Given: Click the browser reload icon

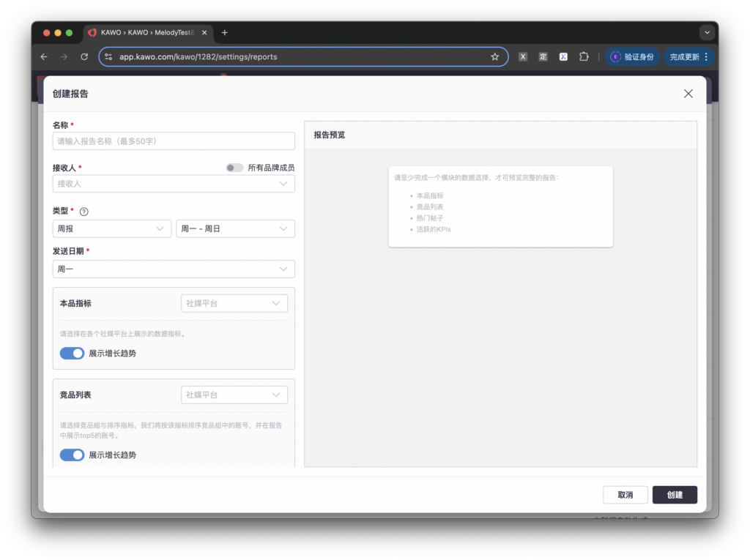Looking at the screenshot, I should coord(84,57).
